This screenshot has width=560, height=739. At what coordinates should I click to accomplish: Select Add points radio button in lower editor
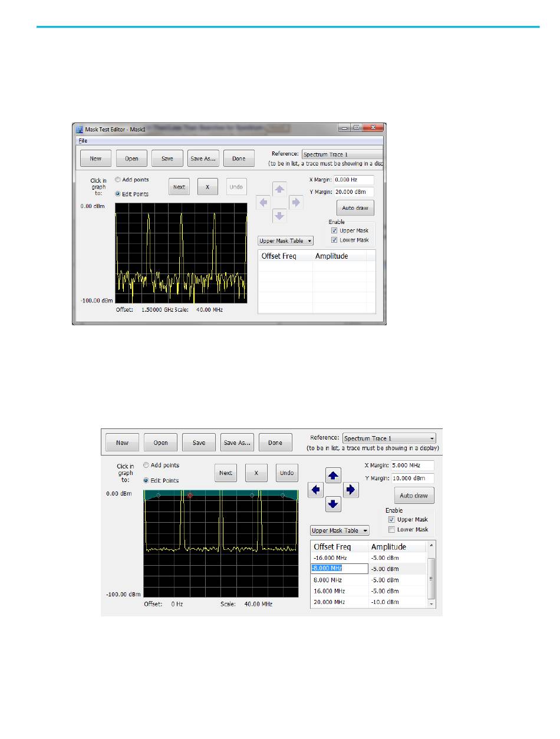tap(146, 465)
